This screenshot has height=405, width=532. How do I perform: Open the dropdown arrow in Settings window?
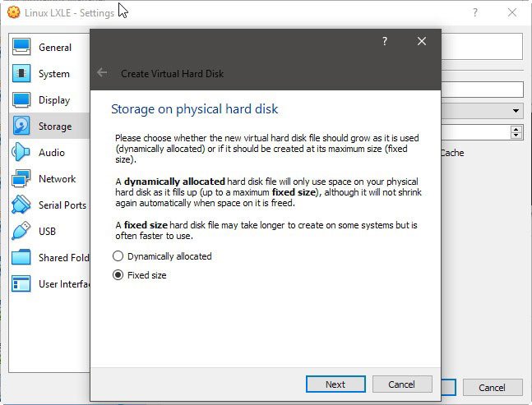coord(516,111)
